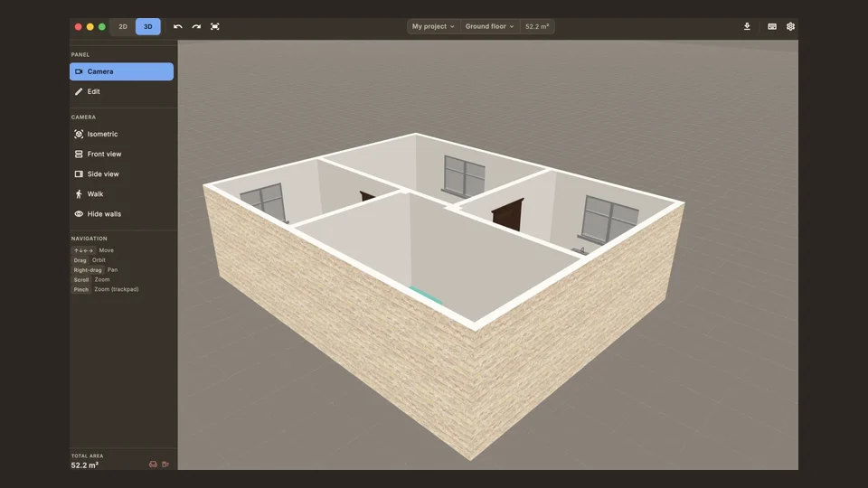Activate Walk mode

tap(122, 193)
